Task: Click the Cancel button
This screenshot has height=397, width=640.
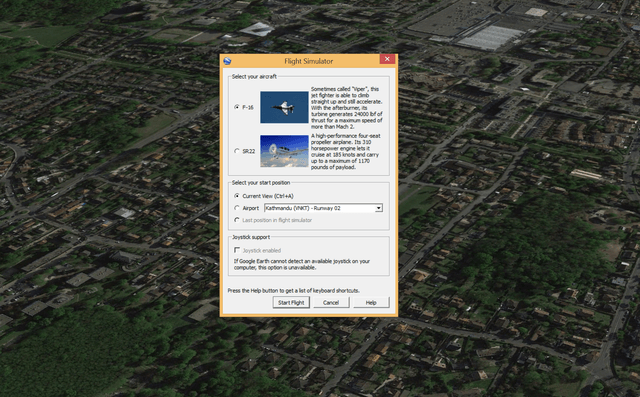Action: pyautogui.click(x=331, y=302)
